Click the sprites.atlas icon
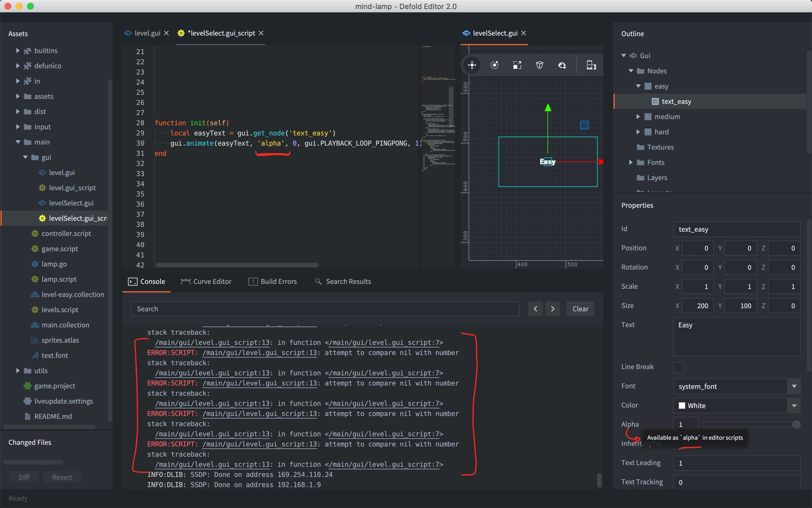 35,340
